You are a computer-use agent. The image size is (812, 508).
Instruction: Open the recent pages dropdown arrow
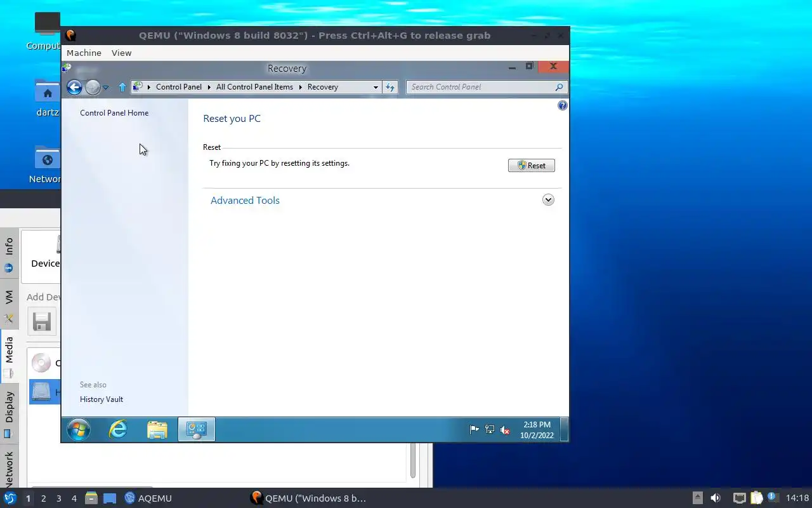click(x=105, y=88)
